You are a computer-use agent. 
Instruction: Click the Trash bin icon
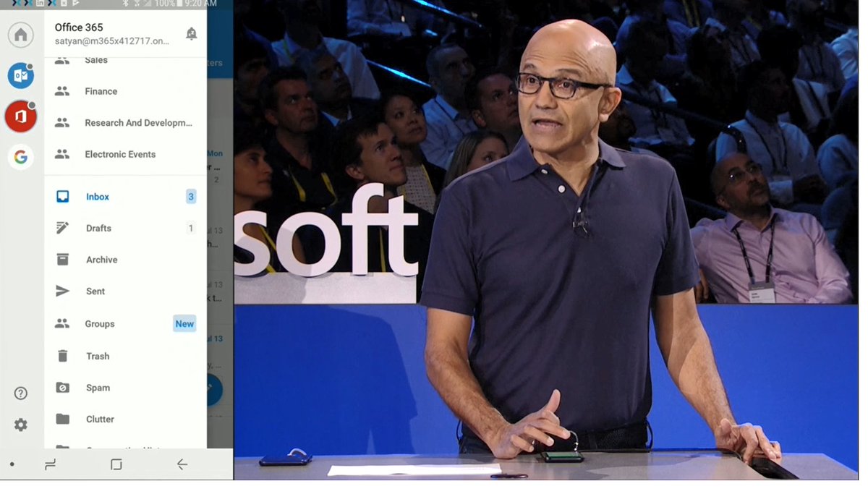(63, 356)
